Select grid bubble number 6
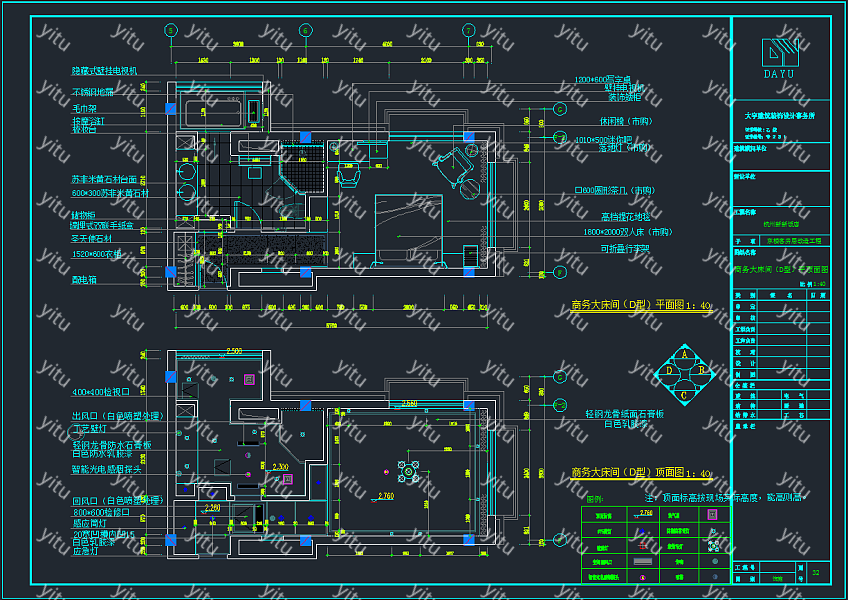Screen dimensions: 848x600 point(306,30)
